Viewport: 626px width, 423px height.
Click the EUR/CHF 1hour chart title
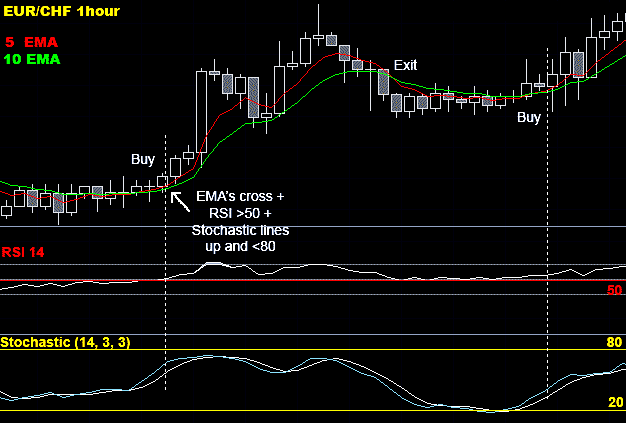(x=61, y=11)
